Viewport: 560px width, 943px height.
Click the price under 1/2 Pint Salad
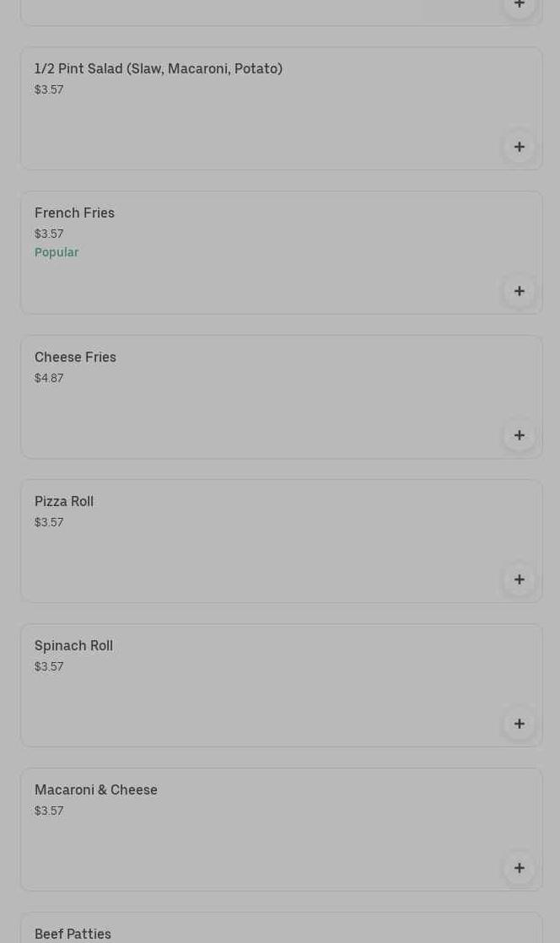click(49, 89)
